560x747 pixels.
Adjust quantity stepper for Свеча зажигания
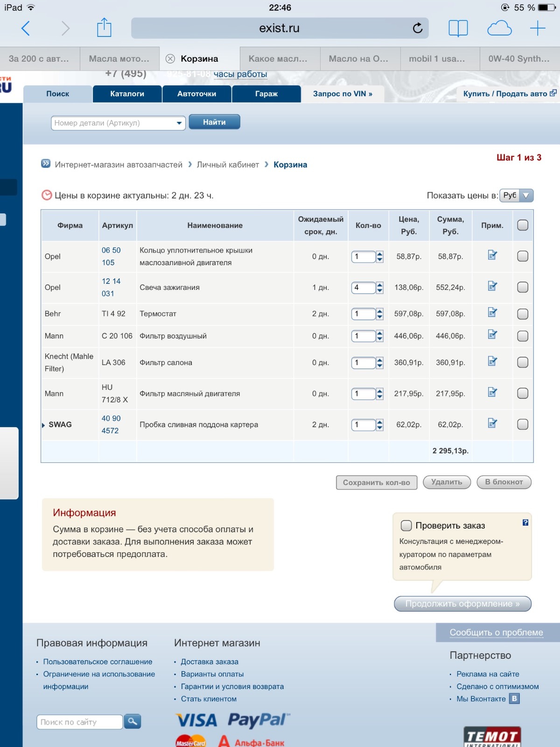click(379, 288)
